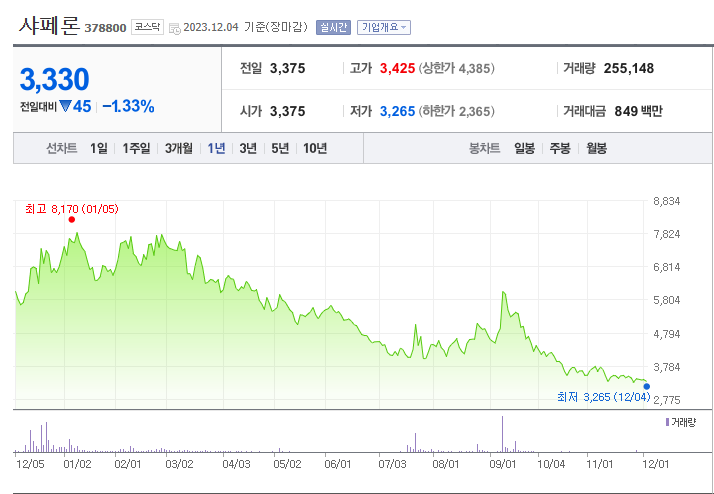Click the 상한가 4,385 text
Screen dimensions: 714x494
(456, 69)
